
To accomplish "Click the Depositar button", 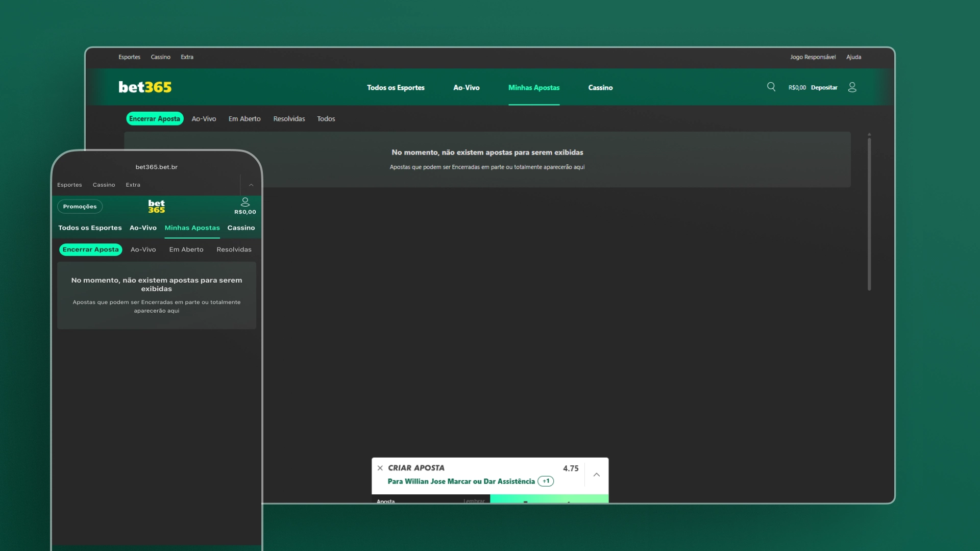I will pos(824,88).
